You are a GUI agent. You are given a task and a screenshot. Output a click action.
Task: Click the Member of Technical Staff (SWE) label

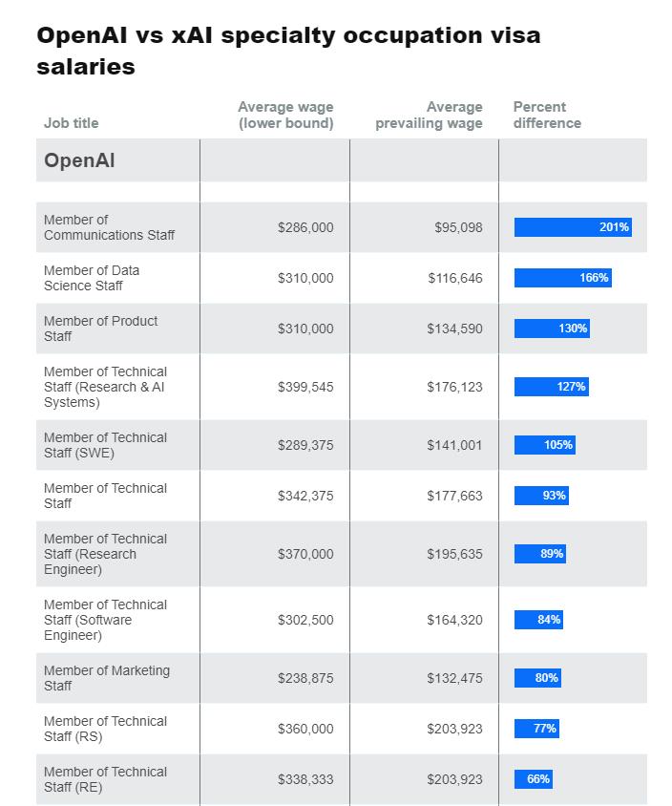pos(105,445)
